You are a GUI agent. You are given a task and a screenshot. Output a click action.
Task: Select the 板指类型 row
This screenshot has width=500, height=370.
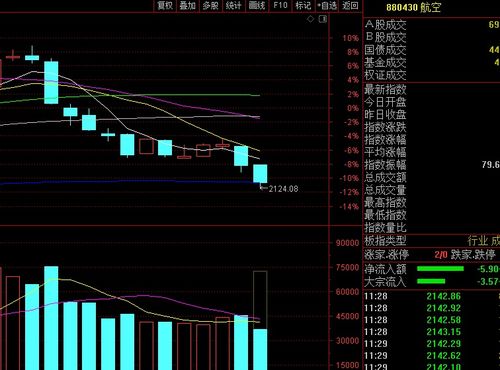coord(432,241)
